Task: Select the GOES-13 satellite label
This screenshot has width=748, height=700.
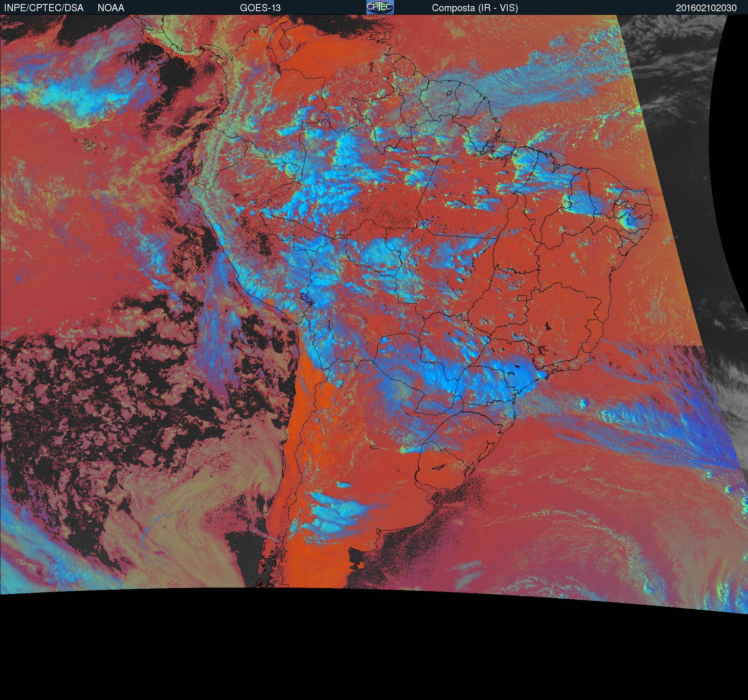Action: [260, 8]
